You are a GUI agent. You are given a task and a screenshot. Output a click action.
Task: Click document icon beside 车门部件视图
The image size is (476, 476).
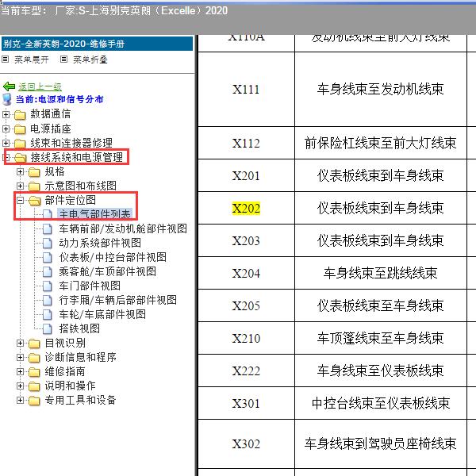click(x=48, y=286)
